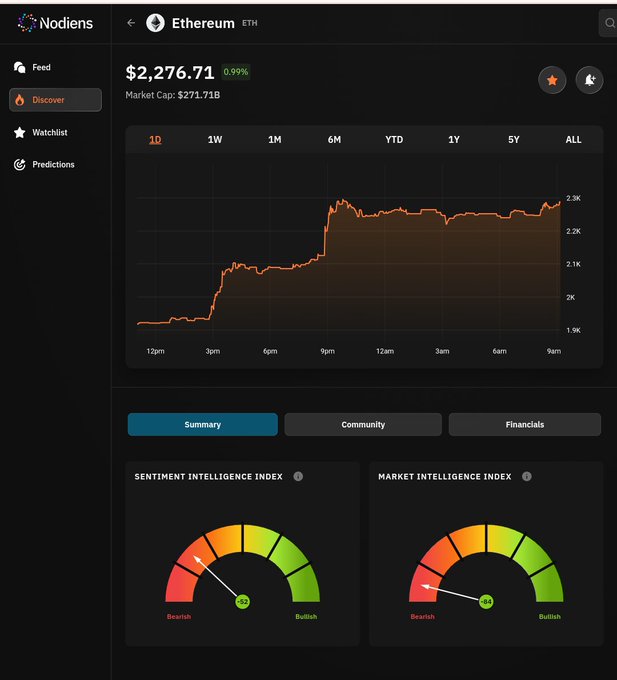617x680 pixels.
Task: Click the Market gauge Bearish label
Action: (422, 616)
